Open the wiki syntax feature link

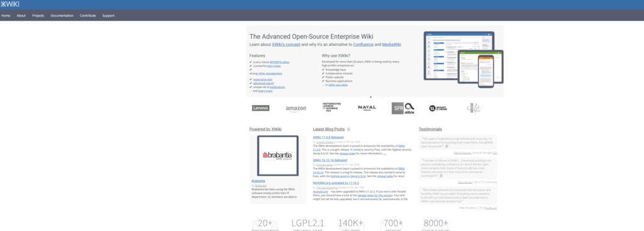coord(274,65)
